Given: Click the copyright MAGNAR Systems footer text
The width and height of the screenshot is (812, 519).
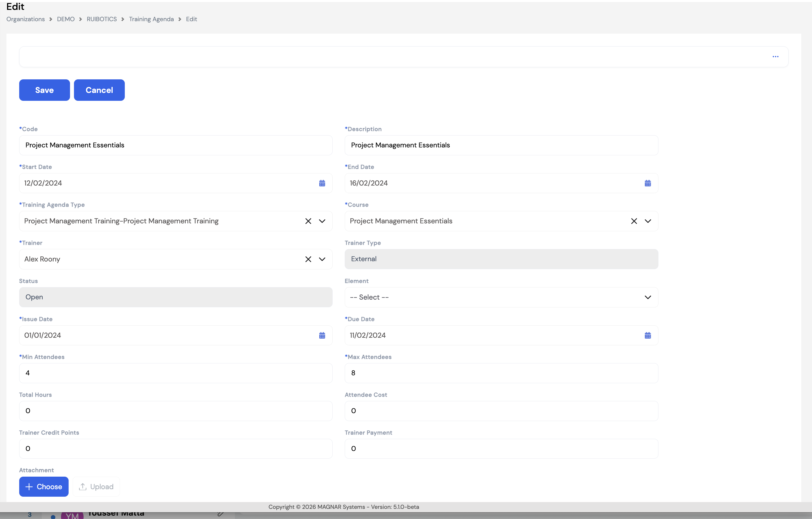Looking at the screenshot, I should 344,507.
